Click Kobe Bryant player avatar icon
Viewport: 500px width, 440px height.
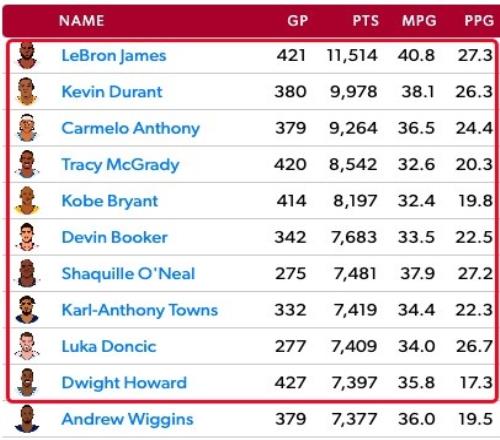(27, 201)
